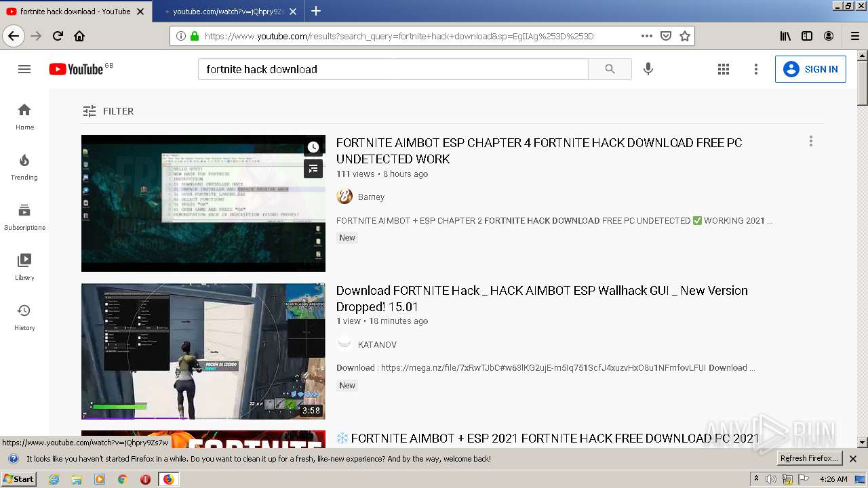868x488 pixels.
Task: Open a new browser tab
Action: click(x=316, y=11)
